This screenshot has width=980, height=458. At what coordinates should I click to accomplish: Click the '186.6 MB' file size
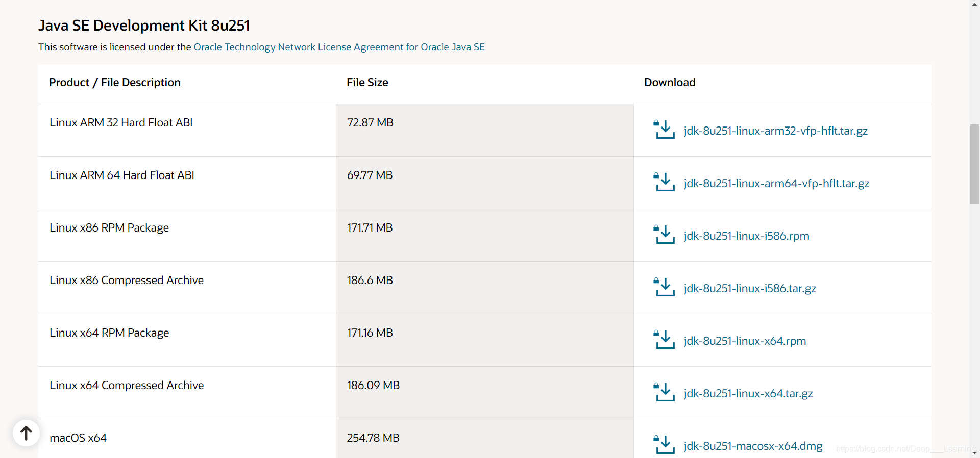[370, 280]
